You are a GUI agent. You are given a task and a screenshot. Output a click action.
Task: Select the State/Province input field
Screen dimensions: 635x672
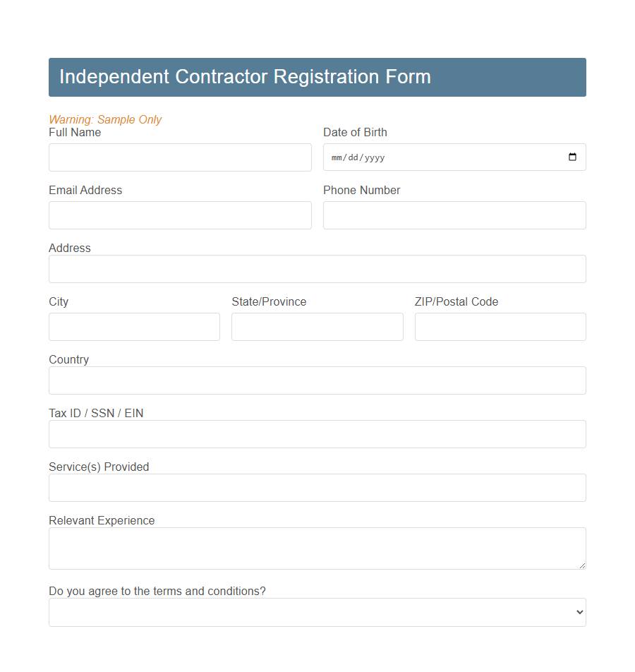point(317,327)
